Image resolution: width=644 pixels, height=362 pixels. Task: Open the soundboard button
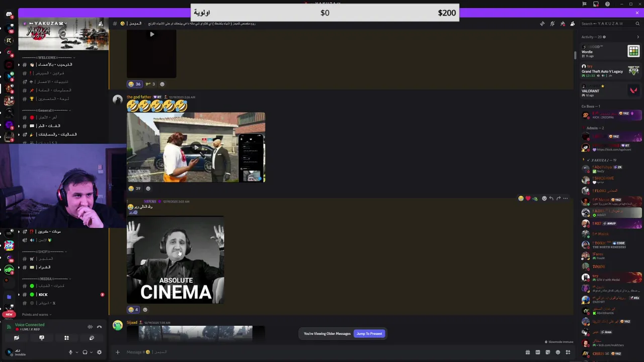(x=92, y=338)
